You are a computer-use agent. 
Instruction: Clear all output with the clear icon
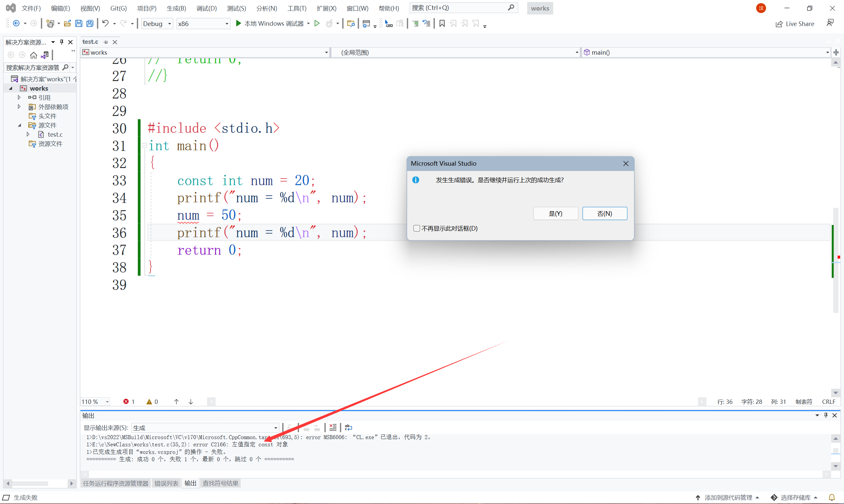pyautogui.click(x=333, y=428)
